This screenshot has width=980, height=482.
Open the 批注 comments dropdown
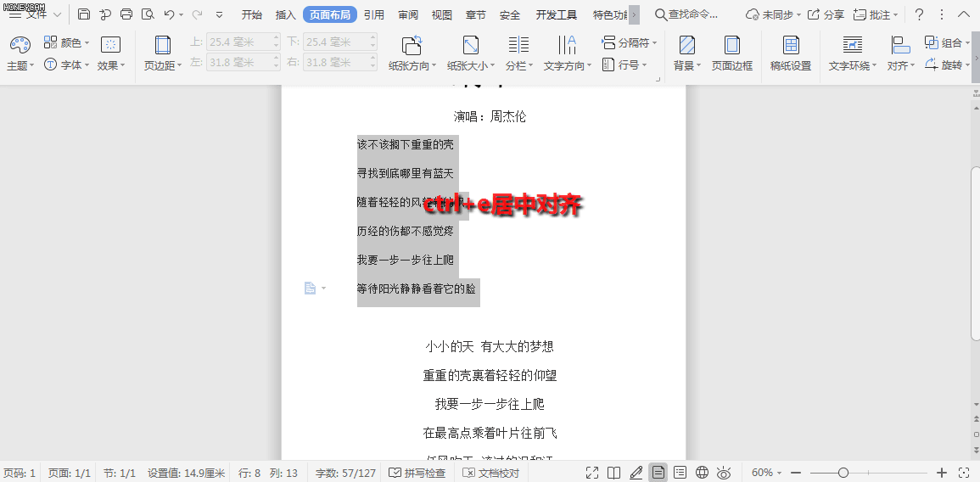[x=876, y=14]
